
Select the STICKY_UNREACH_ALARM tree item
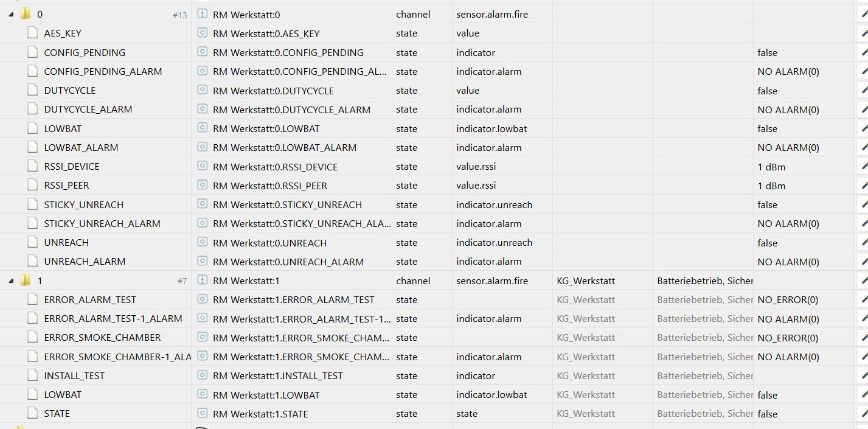click(x=102, y=223)
